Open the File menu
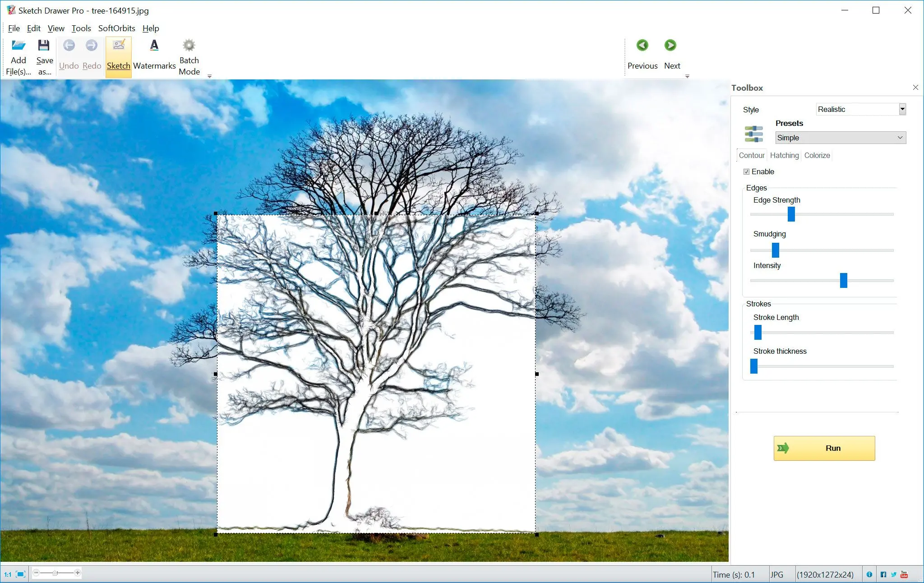 [13, 28]
